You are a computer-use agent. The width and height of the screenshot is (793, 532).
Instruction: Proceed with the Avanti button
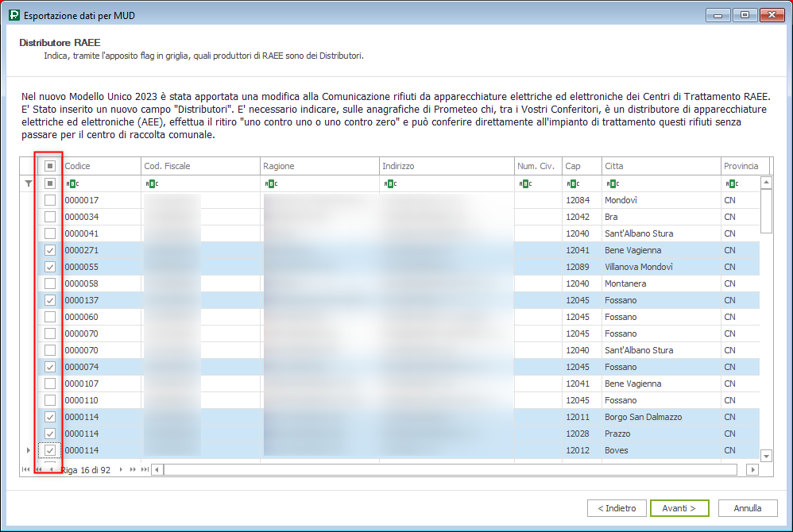point(679,508)
